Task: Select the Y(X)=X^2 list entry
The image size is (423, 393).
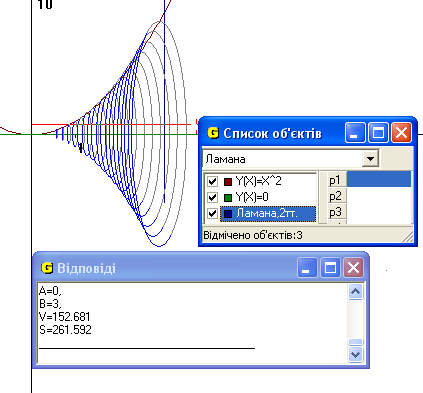Action: pos(258,181)
